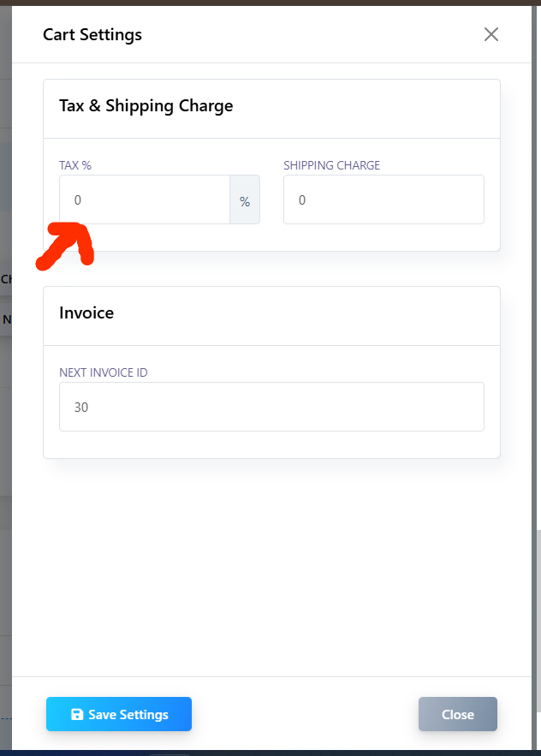The image size is (541, 756).
Task: Click the Tax & Shipping Charge section header
Action: pyautogui.click(x=146, y=106)
